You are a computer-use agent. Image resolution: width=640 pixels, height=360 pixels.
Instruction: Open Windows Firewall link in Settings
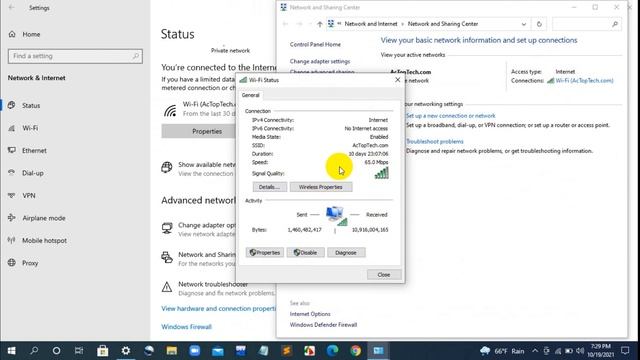187,327
